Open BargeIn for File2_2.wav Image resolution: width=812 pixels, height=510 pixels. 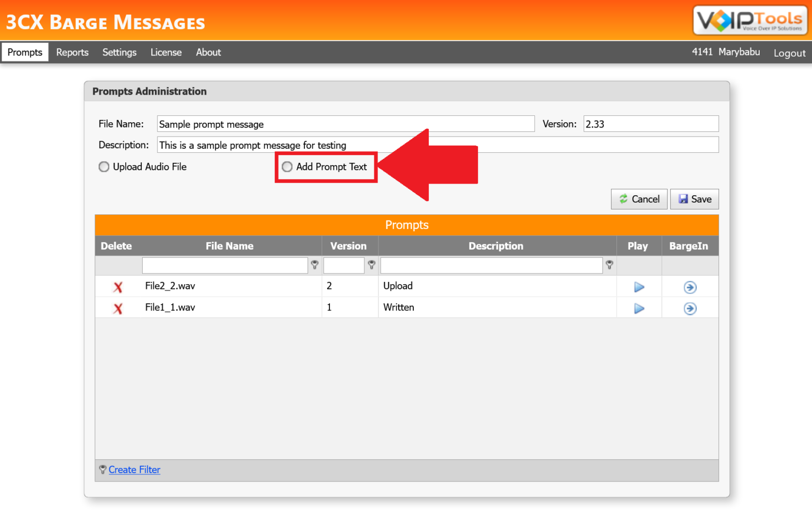[x=690, y=286]
